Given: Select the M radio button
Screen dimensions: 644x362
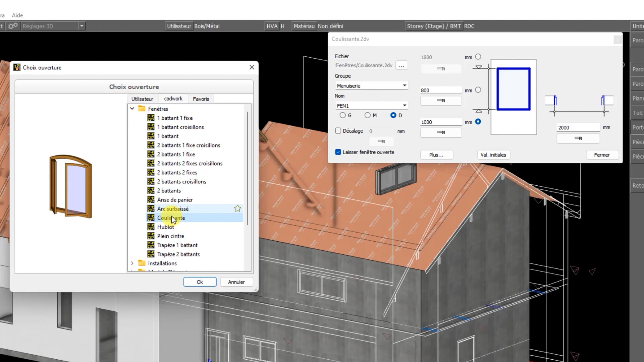Looking at the screenshot, I should [368, 115].
